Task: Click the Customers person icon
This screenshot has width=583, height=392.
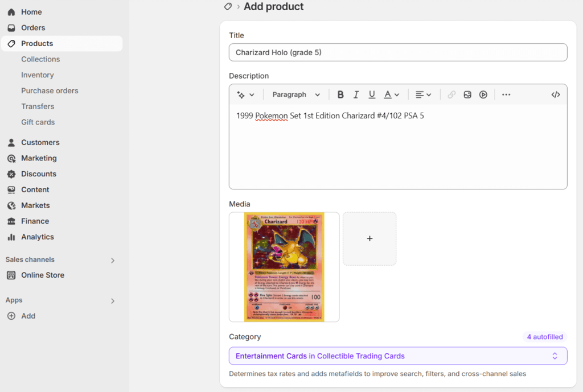Action: (x=11, y=143)
